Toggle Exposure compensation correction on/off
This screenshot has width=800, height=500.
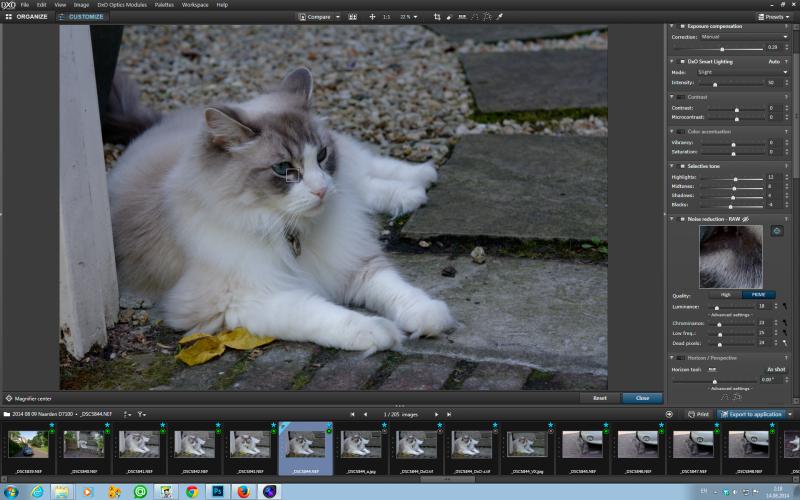point(682,27)
